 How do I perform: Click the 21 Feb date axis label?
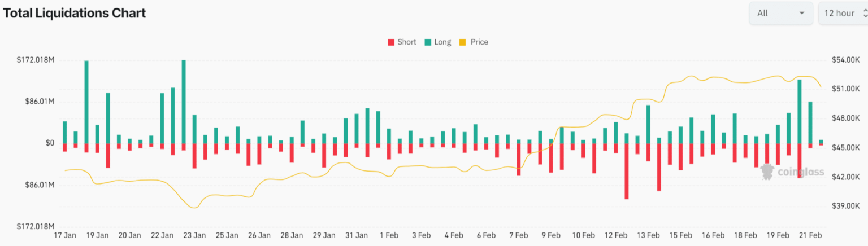[x=811, y=235]
